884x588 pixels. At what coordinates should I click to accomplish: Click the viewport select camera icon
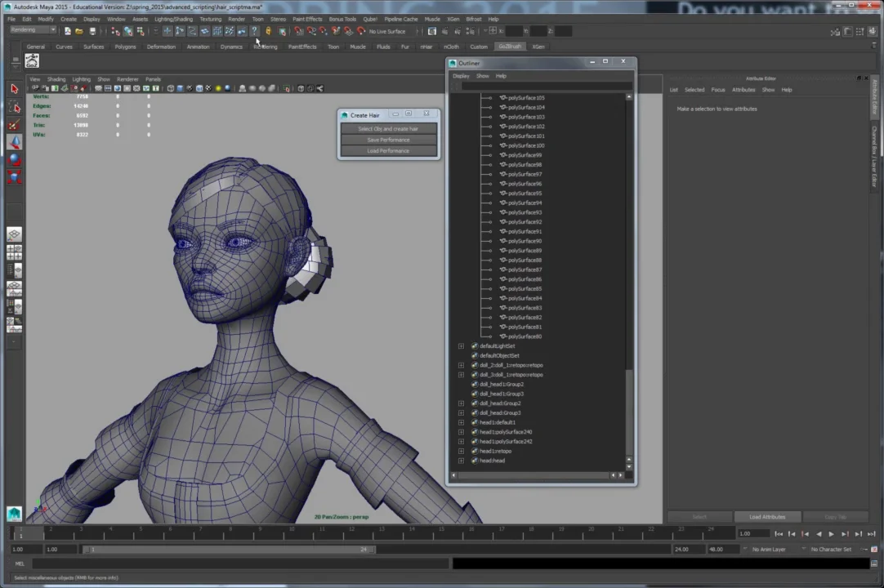(x=35, y=88)
